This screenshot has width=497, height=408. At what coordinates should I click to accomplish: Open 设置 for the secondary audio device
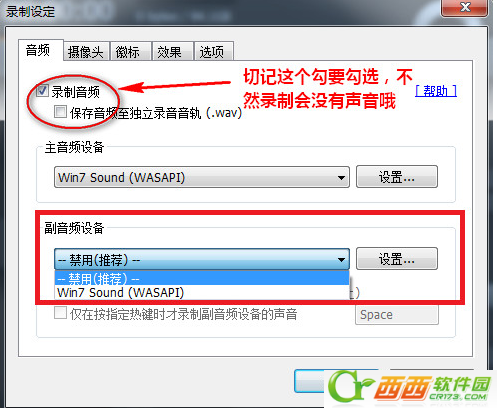coord(397,258)
